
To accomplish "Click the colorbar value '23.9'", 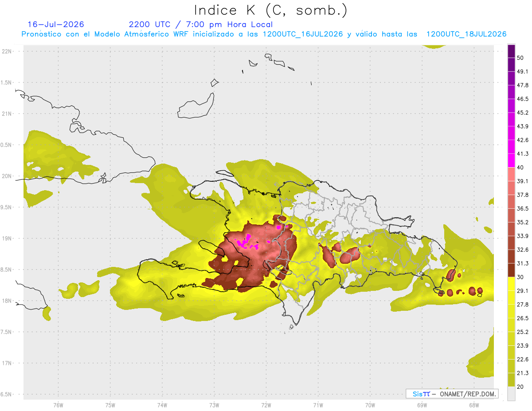I will [x=523, y=346].
